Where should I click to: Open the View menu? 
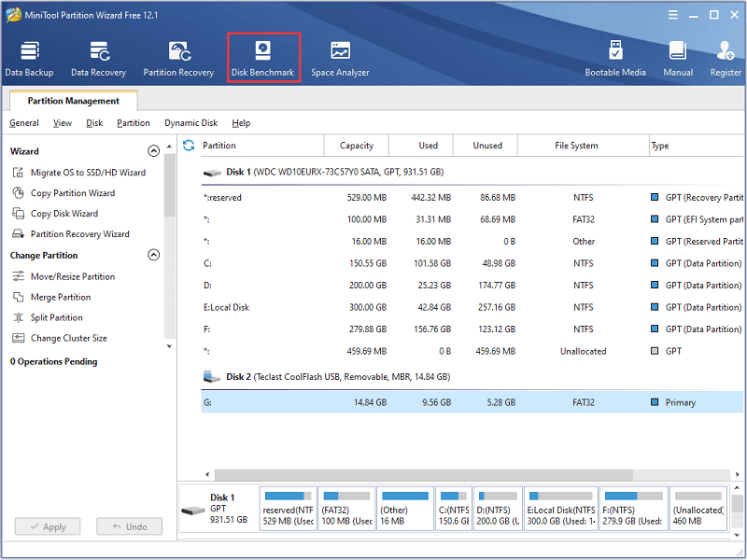tap(63, 123)
